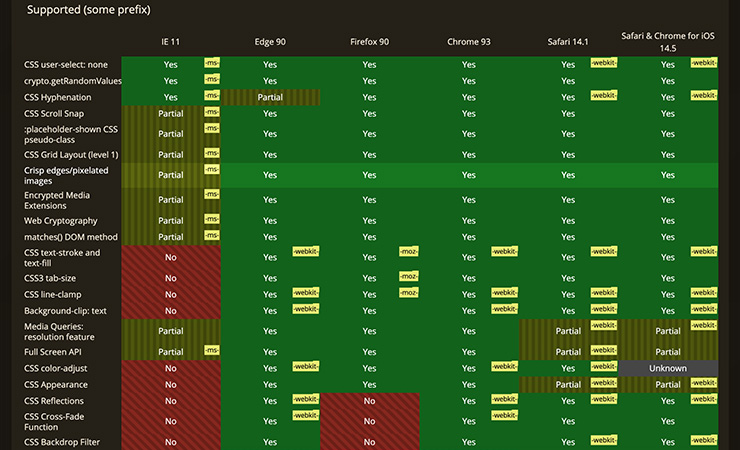
Task: Open the CSS user-select: none feature row
Action: pos(66,65)
